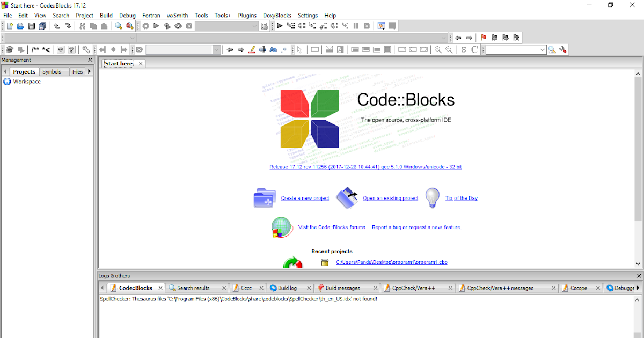Close the Build log tab
The height and width of the screenshot is (338, 644).
(308, 288)
